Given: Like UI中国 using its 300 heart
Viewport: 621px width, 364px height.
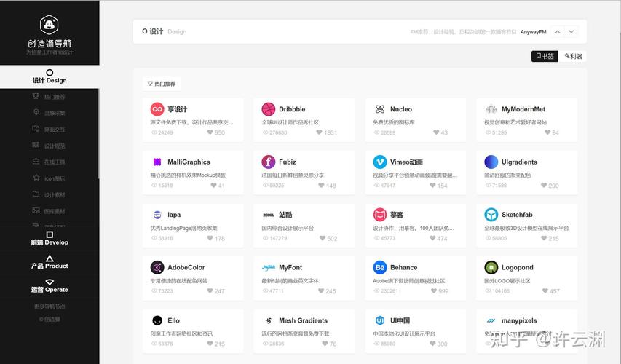Looking at the screenshot, I should coord(433,344).
